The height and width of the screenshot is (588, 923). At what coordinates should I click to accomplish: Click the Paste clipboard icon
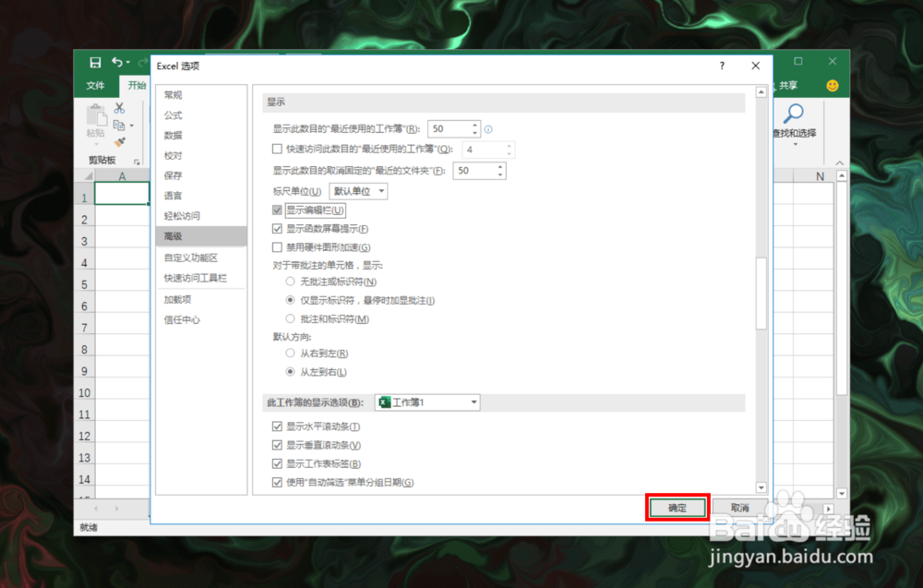pos(96,114)
